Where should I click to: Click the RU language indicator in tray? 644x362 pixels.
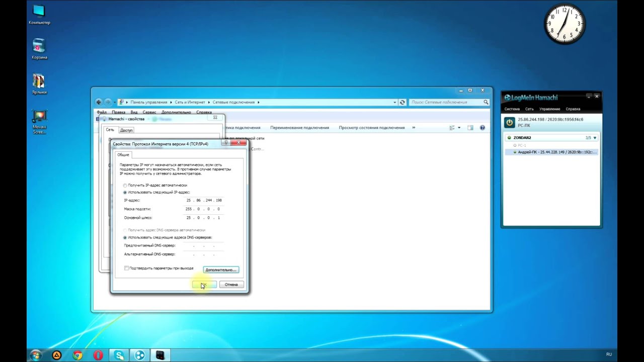(609, 354)
